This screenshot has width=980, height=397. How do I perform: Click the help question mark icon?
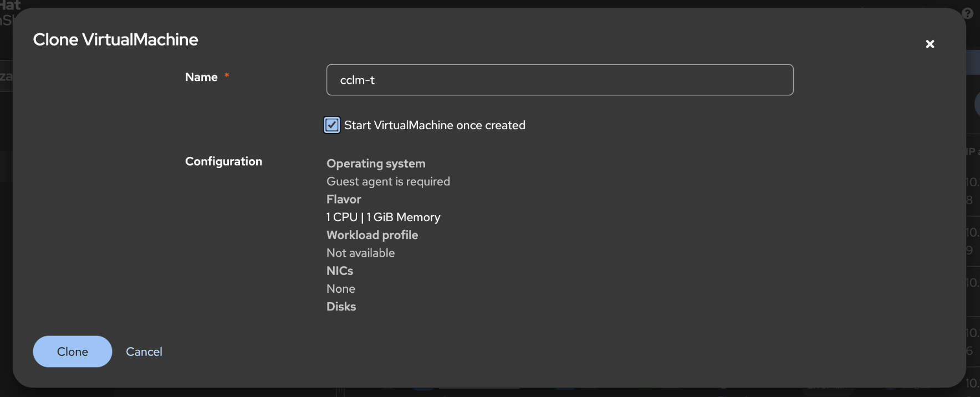click(x=968, y=13)
